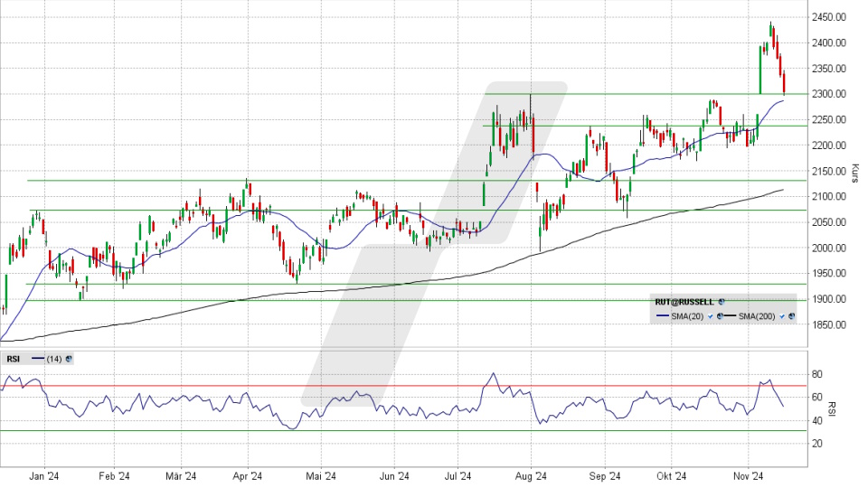
Task: Toggle the SMA(200) checkmark
Action: (x=782, y=316)
